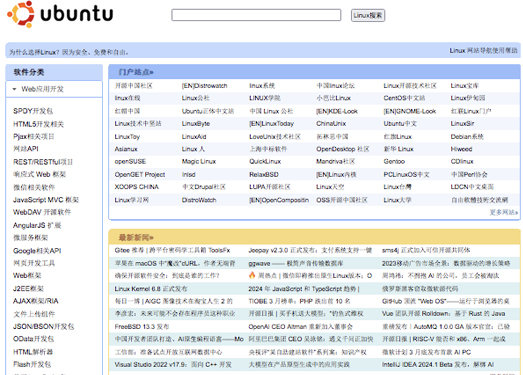Select 网站API in the sidebar
Screen dimensions: 523x375
(26, 149)
